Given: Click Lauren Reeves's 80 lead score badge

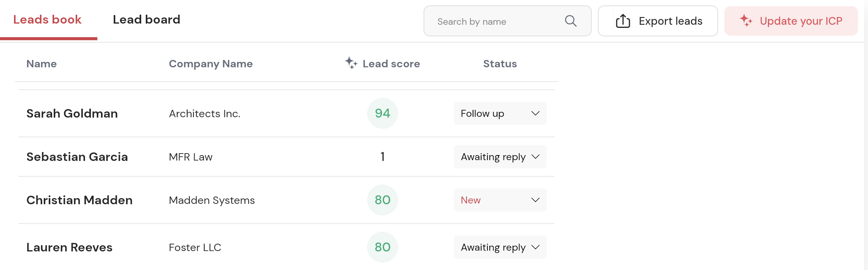Looking at the screenshot, I should pyautogui.click(x=382, y=247).
